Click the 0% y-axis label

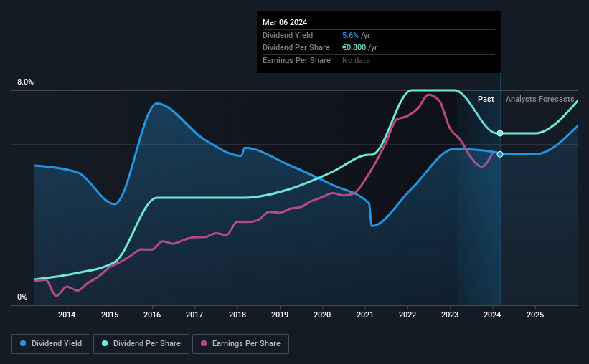(22, 297)
